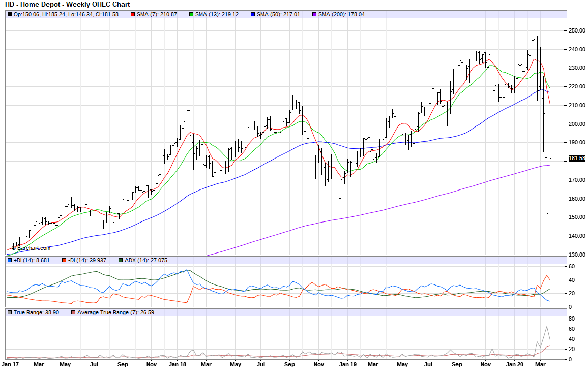The height and width of the screenshot is (380, 588).
Task: Click the -DI (14): 39.937 label
Action: coord(87,260)
